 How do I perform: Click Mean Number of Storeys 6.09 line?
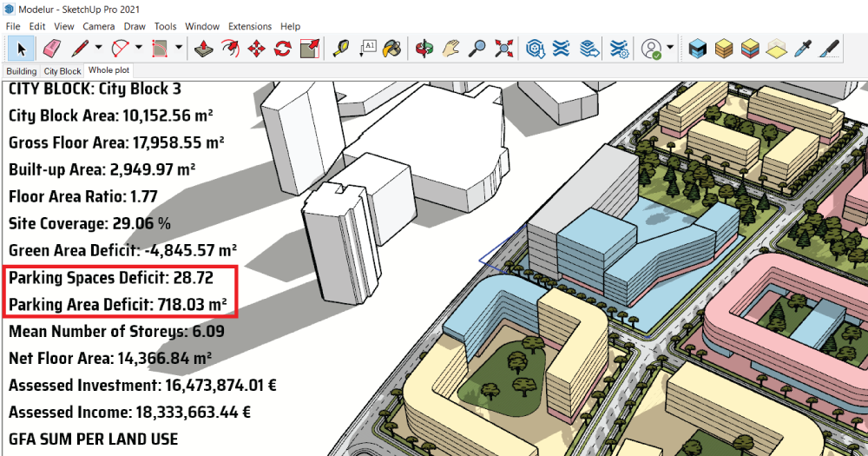(116, 331)
